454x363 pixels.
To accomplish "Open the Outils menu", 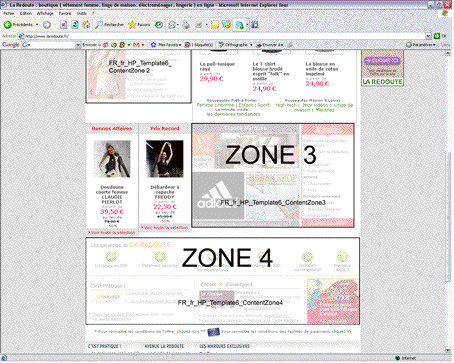I will (x=82, y=13).
